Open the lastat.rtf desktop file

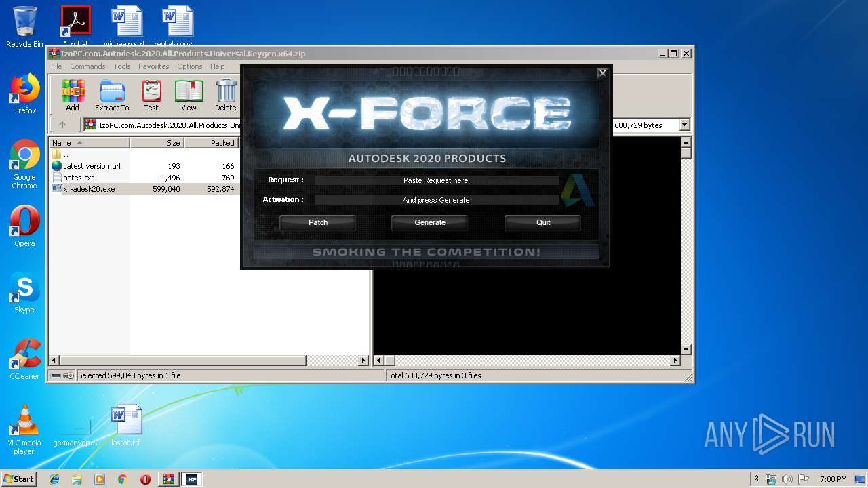126,426
